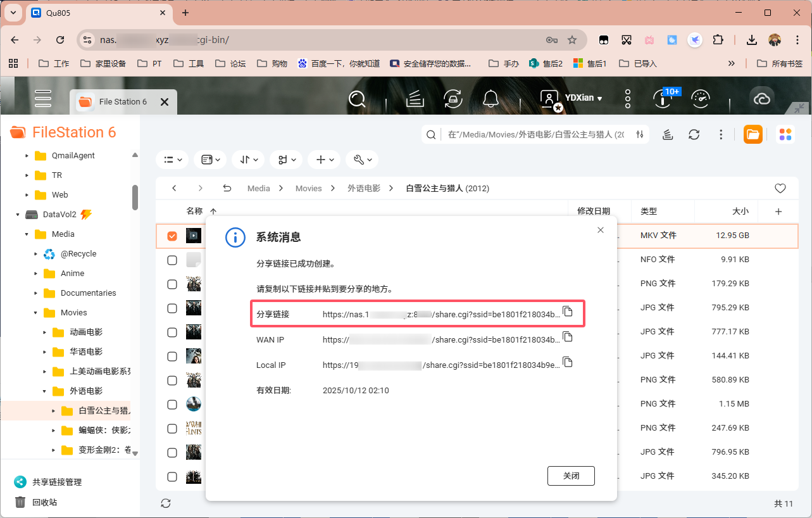This screenshot has width=812, height=518.
Task: Refresh the file list with sync icon
Action: [166, 503]
